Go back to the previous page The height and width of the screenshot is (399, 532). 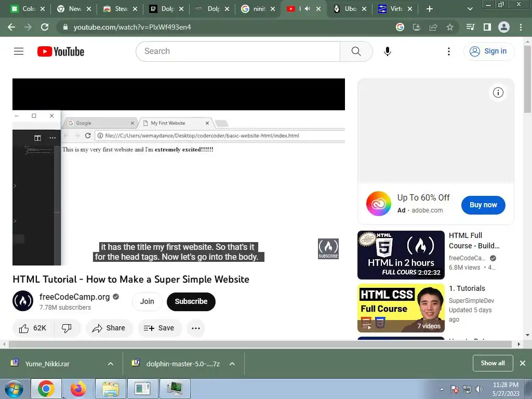pyautogui.click(x=11, y=27)
